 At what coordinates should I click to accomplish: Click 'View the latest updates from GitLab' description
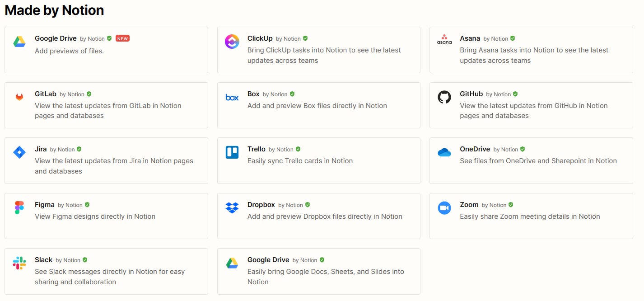[108, 111]
